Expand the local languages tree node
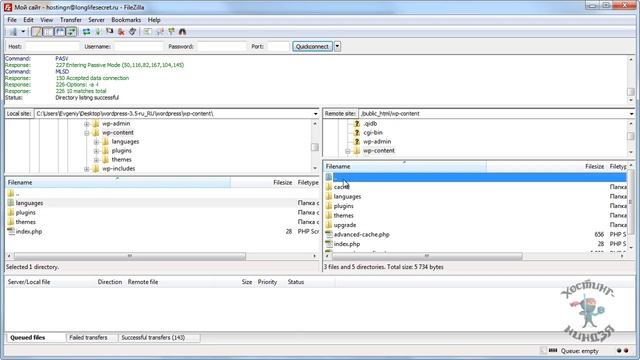 (x=96, y=142)
